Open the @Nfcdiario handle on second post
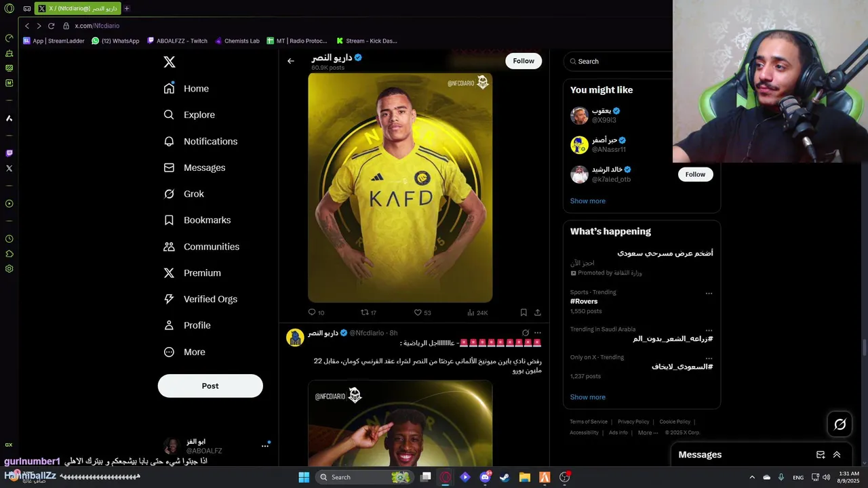This screenshot has width=868, height=488. [x=367, y=333]
